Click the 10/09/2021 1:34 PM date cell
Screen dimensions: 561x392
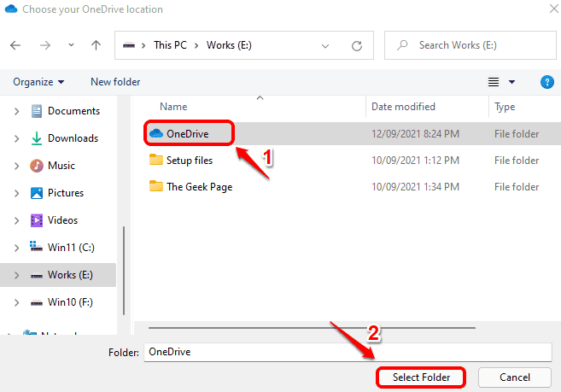click(415, 187)
